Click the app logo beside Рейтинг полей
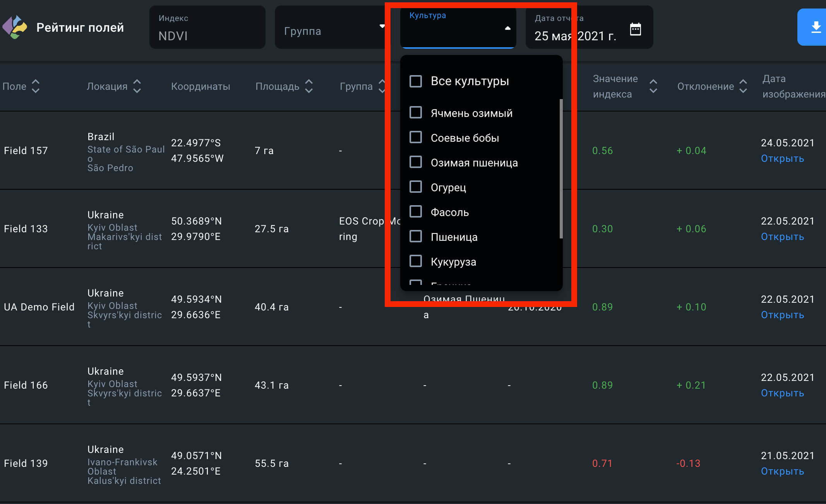826x504 pixels. click(x=15, y=27)
